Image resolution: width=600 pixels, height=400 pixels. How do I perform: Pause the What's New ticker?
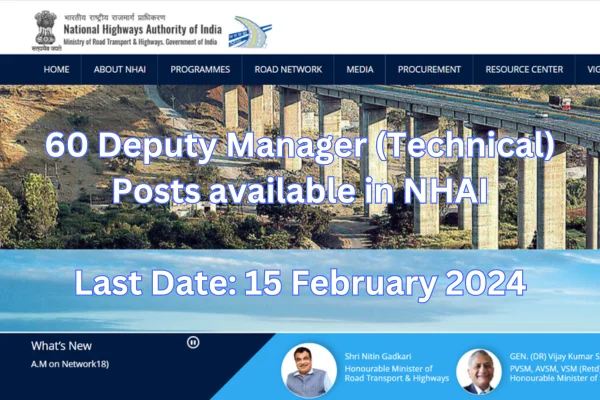tap(193, 342)
